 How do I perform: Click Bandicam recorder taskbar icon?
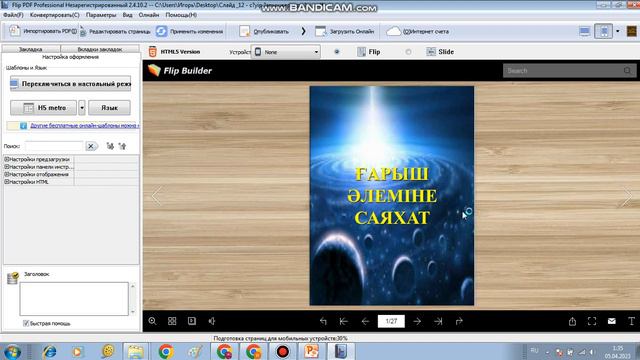tap(282, 351)
